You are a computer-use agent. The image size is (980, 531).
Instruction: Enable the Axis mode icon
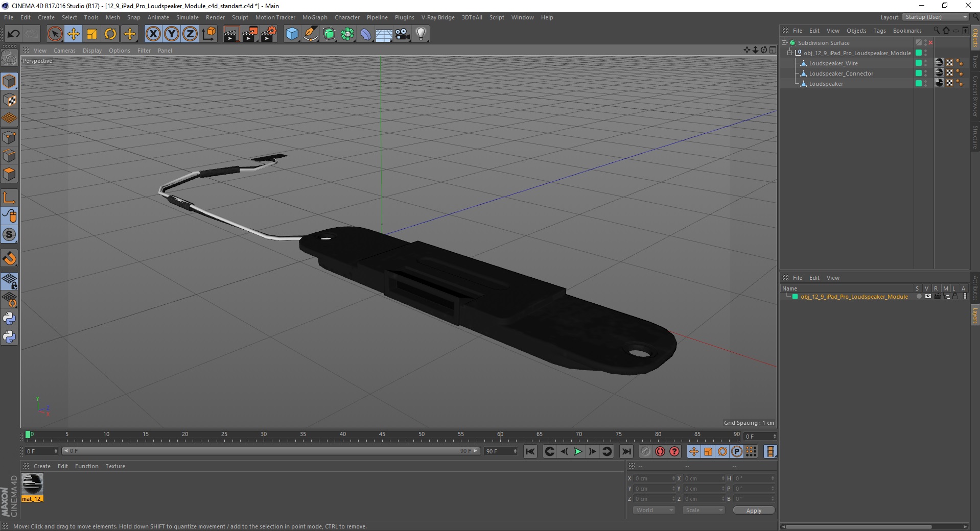(x=9, y=198)
